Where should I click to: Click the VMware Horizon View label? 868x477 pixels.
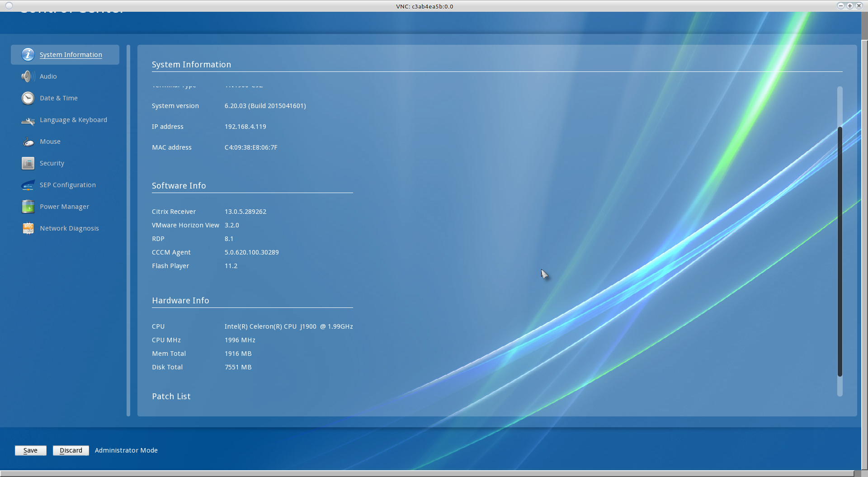click(185, 225)
